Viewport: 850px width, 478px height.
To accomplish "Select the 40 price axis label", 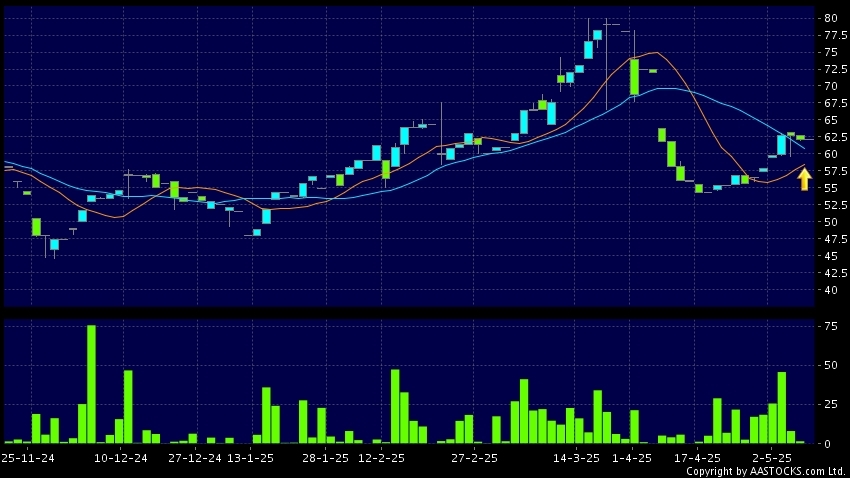I will tap(830, 290).
